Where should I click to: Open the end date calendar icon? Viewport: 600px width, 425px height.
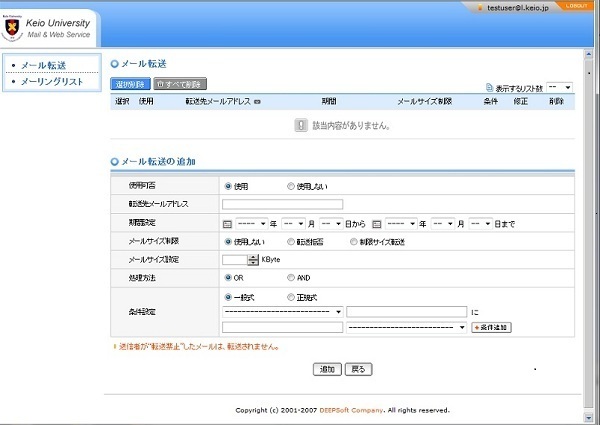(x=377, y=223)
